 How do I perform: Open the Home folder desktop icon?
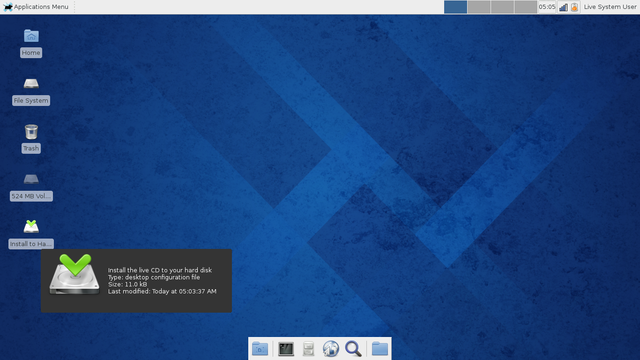[x=31, y=36]
